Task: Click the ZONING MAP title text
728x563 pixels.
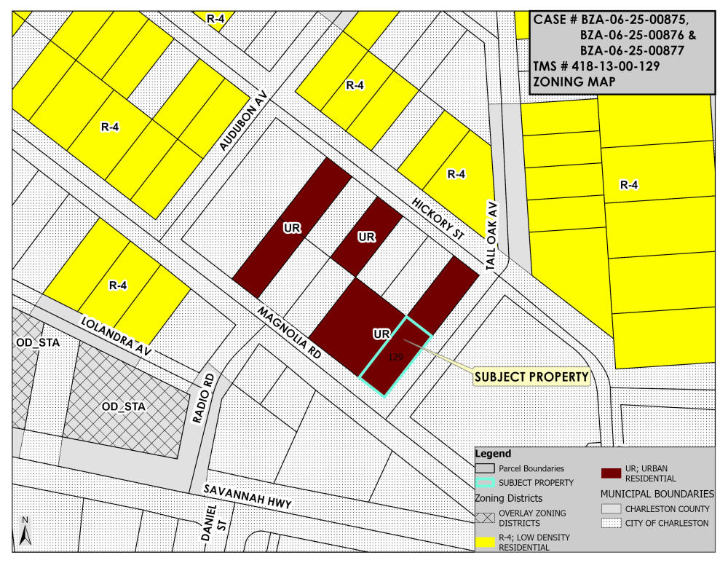Action: click(x=574, y=82)
